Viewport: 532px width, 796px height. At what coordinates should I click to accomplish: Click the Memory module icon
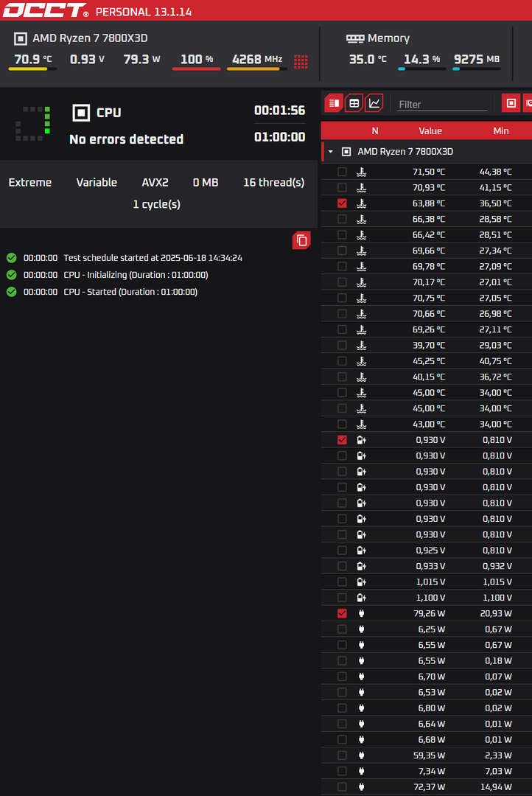click(x=355, y=38)
